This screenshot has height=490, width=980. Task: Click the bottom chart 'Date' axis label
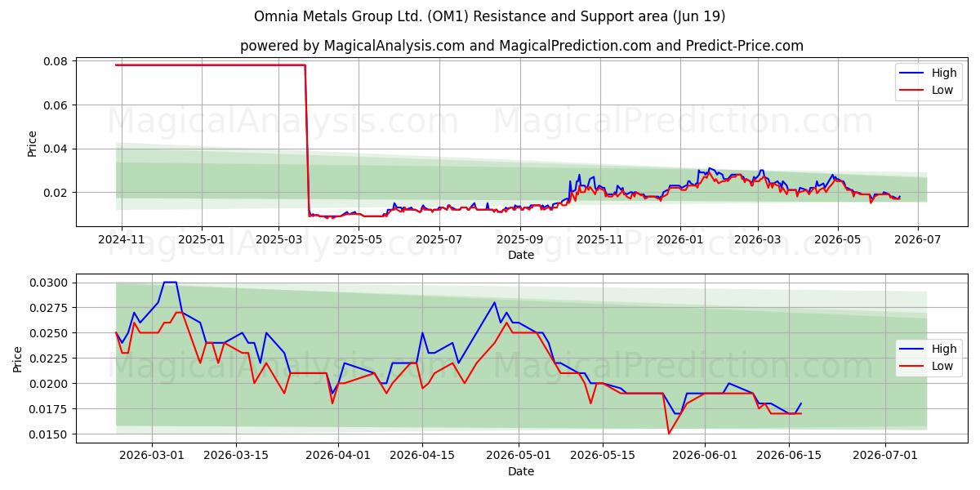[521, 471]
